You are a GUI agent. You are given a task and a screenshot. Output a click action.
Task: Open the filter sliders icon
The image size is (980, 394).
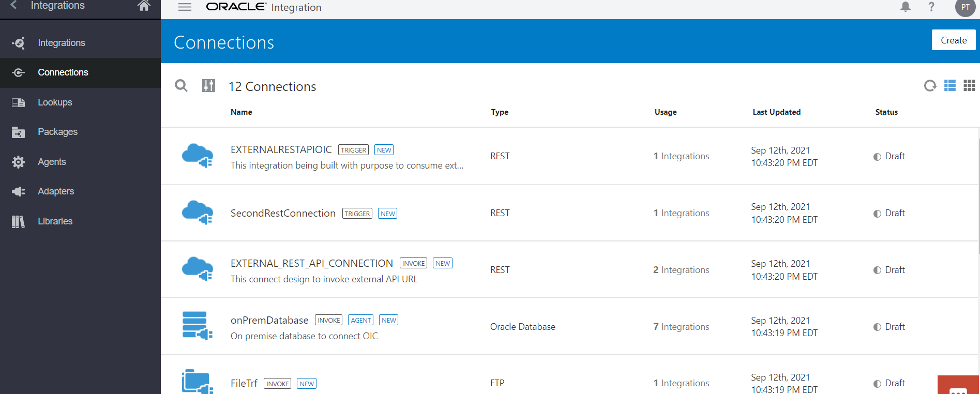coord(208,85)
